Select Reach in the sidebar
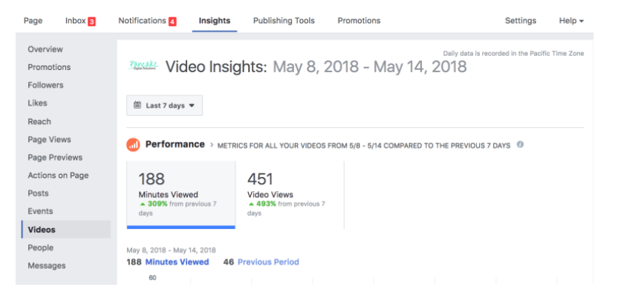The image size is (644, 299). click(x=39, y=121)
